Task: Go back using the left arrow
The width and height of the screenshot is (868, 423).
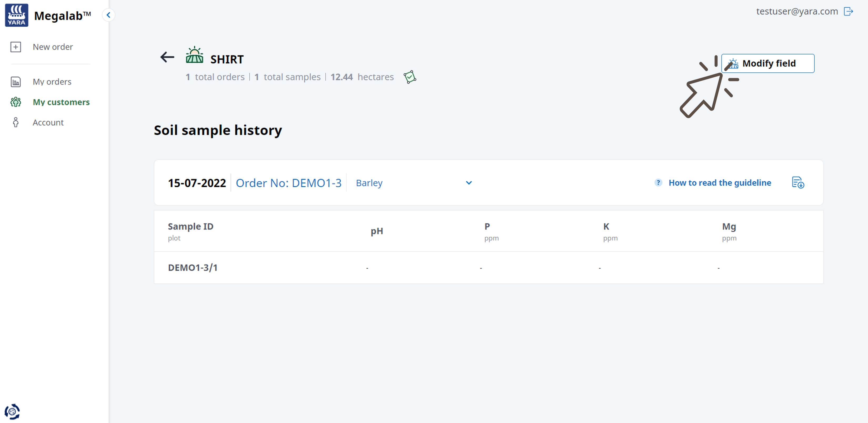Action: (167, 57)
